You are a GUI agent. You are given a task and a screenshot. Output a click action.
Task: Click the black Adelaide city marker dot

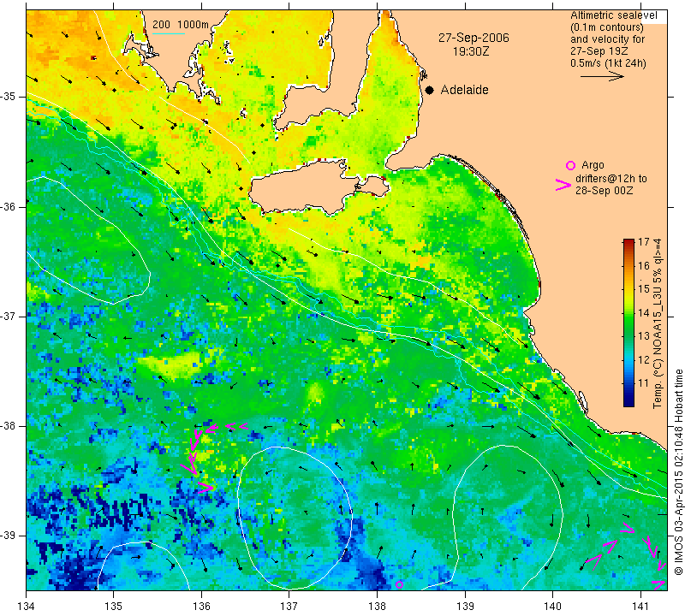point(430,90)
